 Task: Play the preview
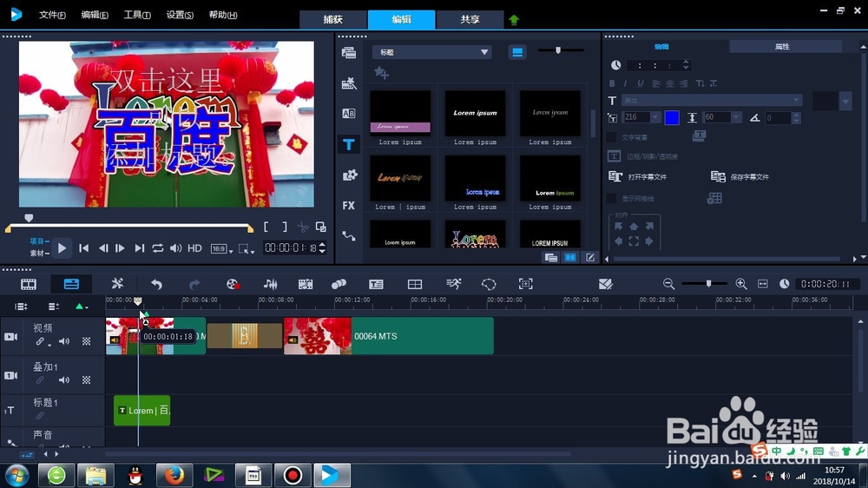point(62,248)
